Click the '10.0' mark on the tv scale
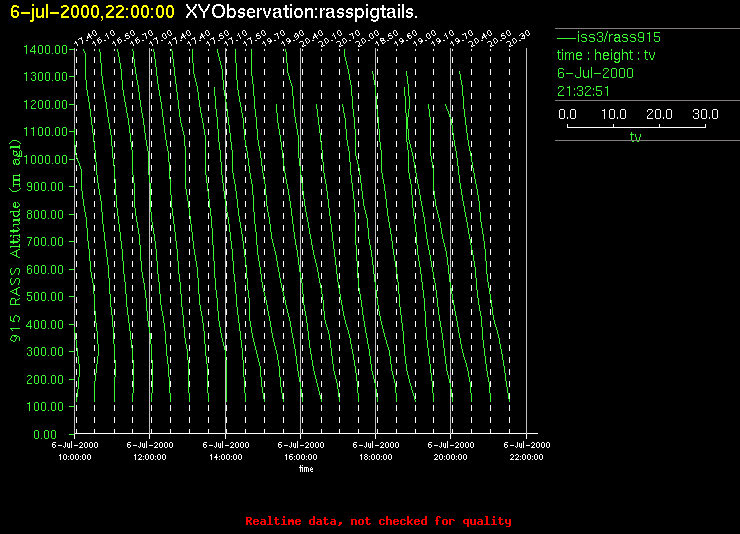The width and height of the screenshot is (740, 534). coord(614,114)
